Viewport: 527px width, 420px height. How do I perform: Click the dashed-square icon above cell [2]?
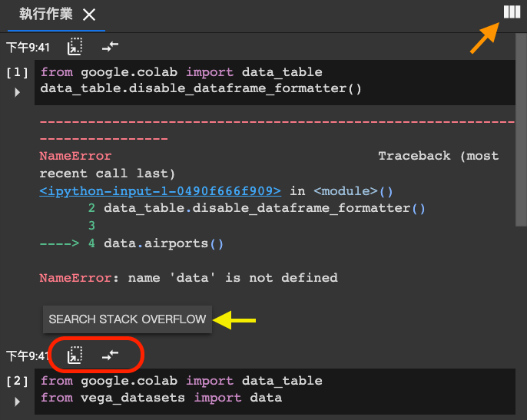pyautogui.click(x=75, y=356)
